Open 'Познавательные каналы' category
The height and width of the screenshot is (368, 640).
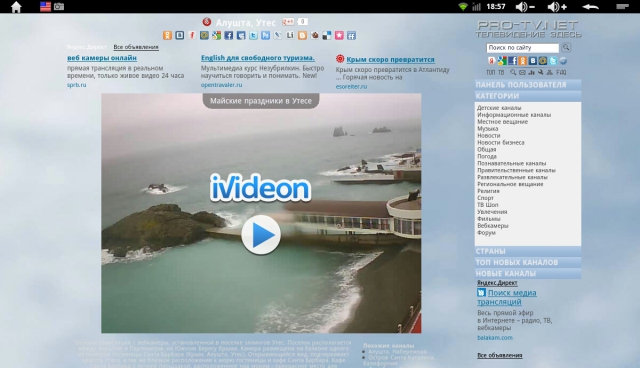512,163
